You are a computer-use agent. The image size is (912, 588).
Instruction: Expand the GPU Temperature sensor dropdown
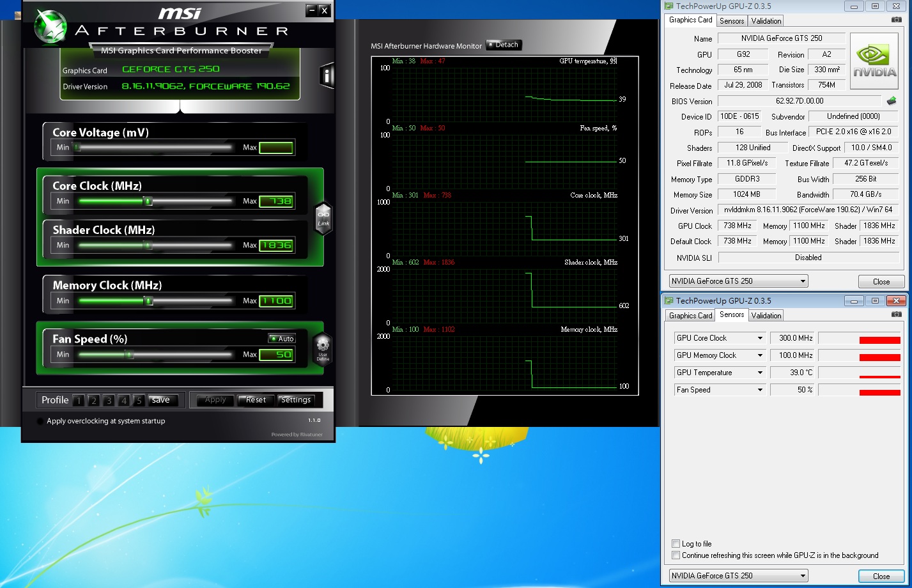(760, 373)
